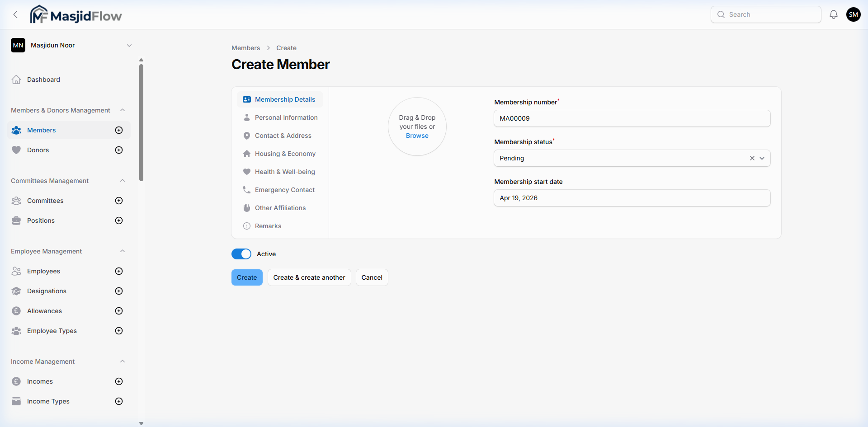Collapse the Members & Donors Management section

(123, 110)
